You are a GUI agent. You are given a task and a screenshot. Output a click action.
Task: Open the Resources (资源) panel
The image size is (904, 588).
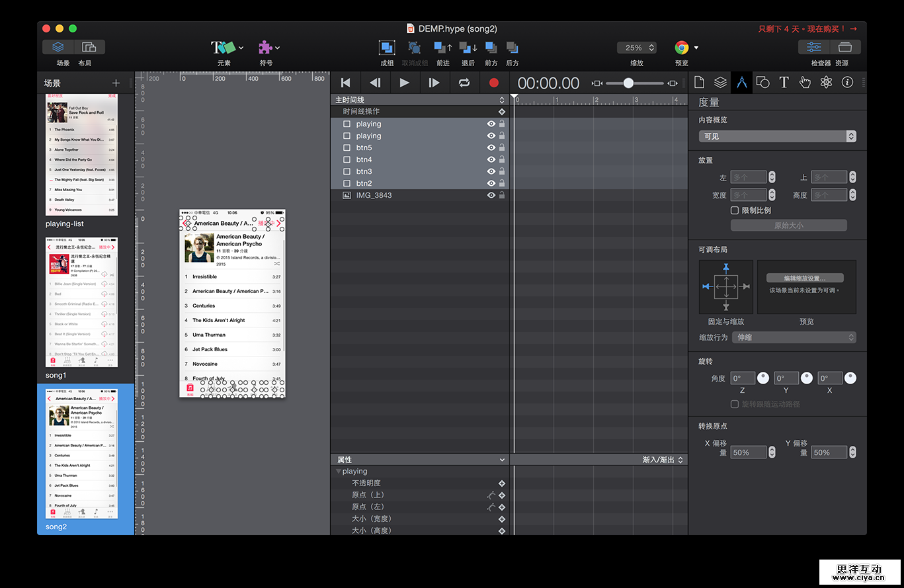[844, 48]
